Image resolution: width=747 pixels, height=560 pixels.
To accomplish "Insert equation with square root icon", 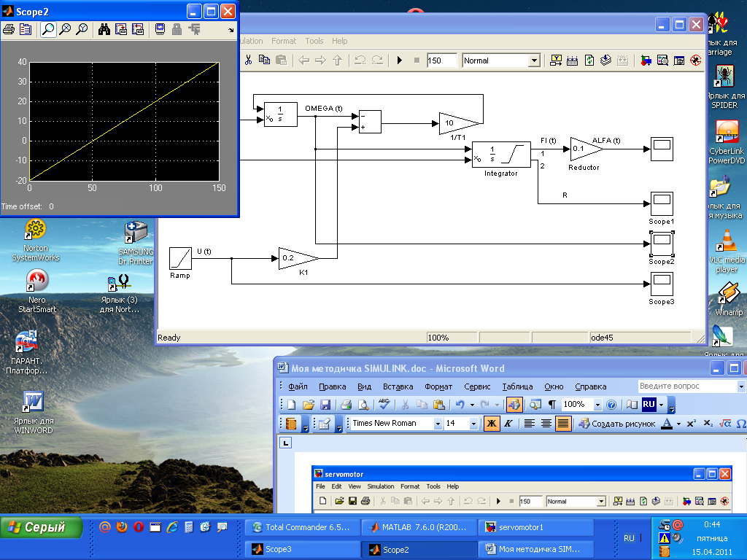I will (725, 424).
